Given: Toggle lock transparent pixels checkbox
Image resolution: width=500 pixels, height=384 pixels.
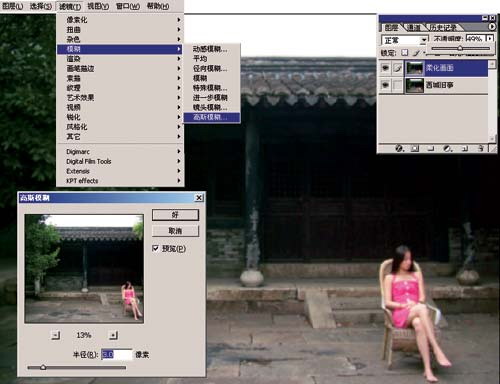Looking at the screenshot, I should click(404, 53).
